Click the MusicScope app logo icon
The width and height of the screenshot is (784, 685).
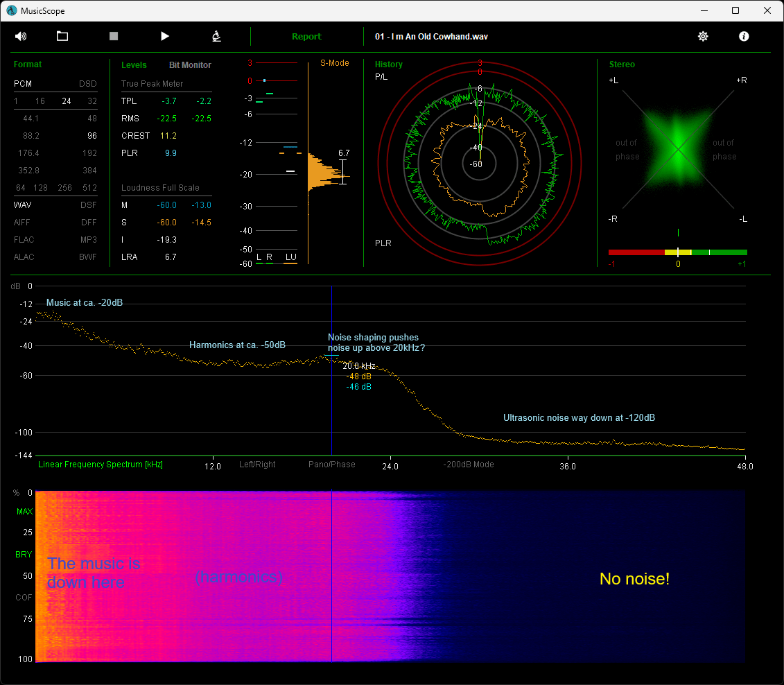click(x=11, y=10)
